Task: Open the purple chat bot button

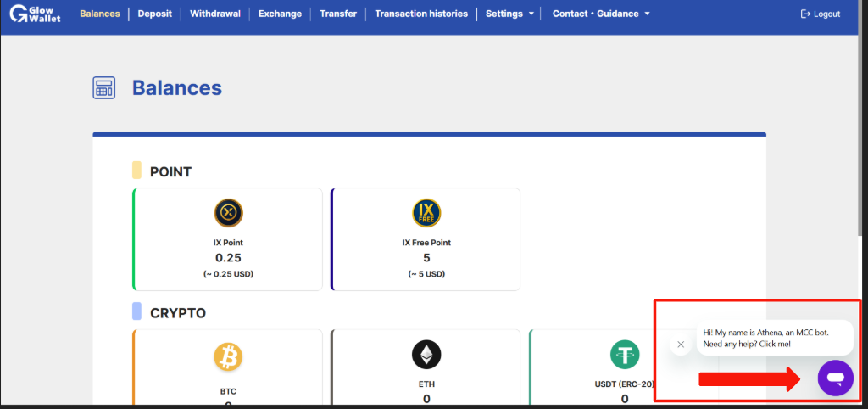Action: 835,378
